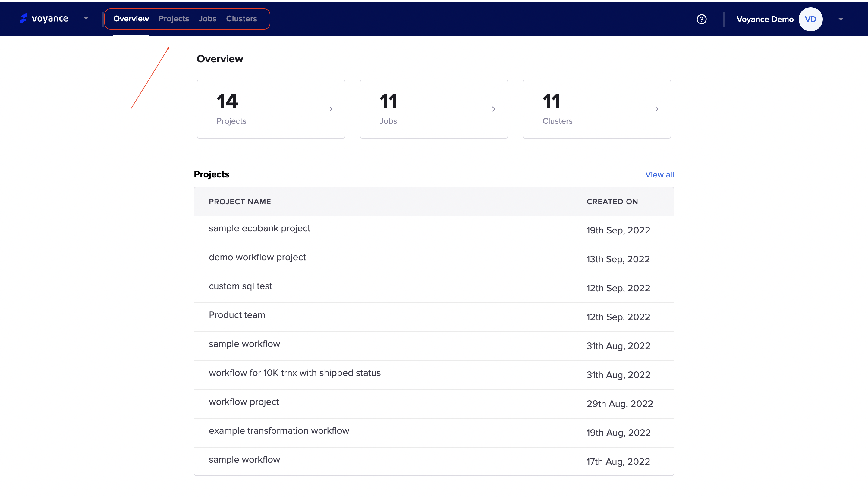Click the Jobs card chevron arrow
The width and height of the screenshot is (868, 497).
493,109
